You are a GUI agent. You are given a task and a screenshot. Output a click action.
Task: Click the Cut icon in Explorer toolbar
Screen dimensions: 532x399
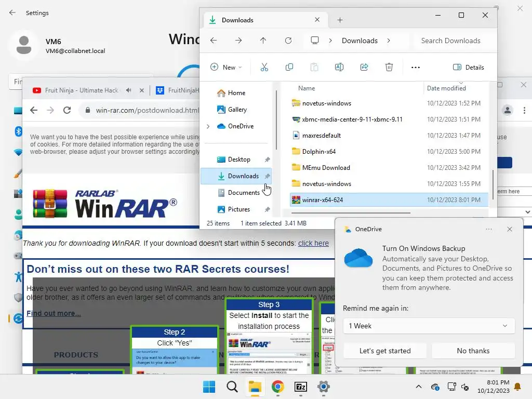pos(264,67)
